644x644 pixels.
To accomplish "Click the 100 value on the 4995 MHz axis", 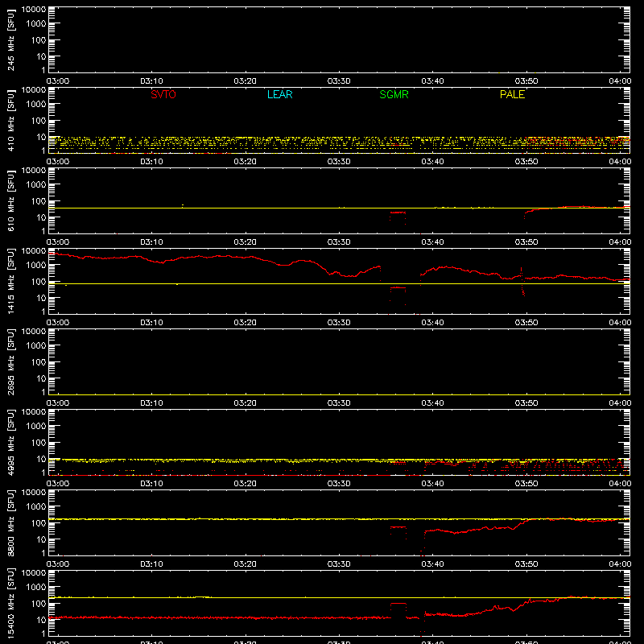I will point(39,443).
